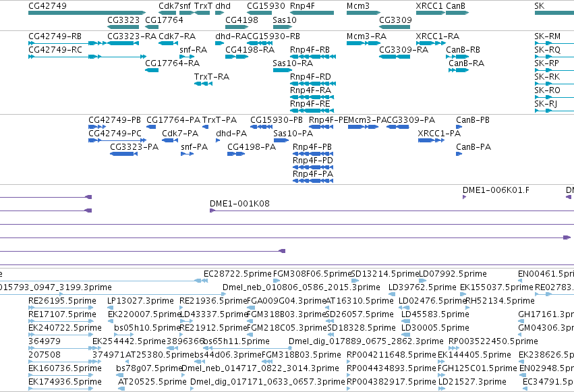Image resolution: width=574 pixels, height=392 pixels.
Task: Select the XRCC1-RA transcript
Action: coord(431,43)
